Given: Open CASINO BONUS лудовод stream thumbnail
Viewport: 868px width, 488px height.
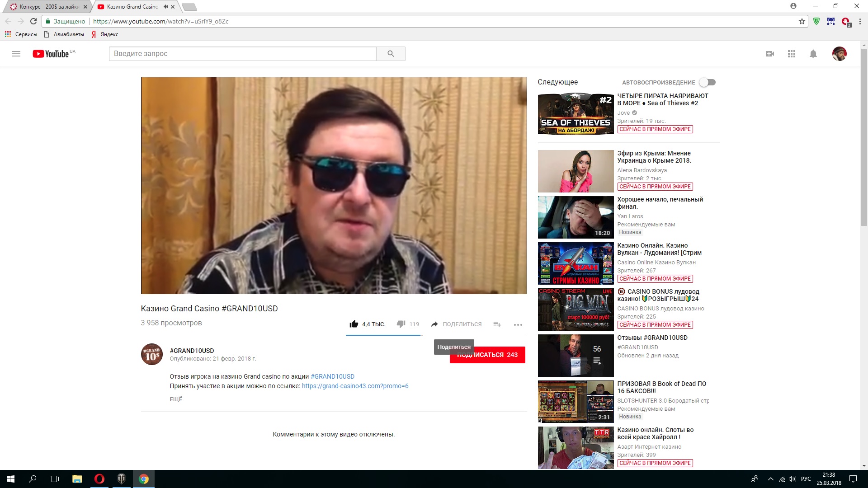Looking at the screenshot, I should (576, 310).
